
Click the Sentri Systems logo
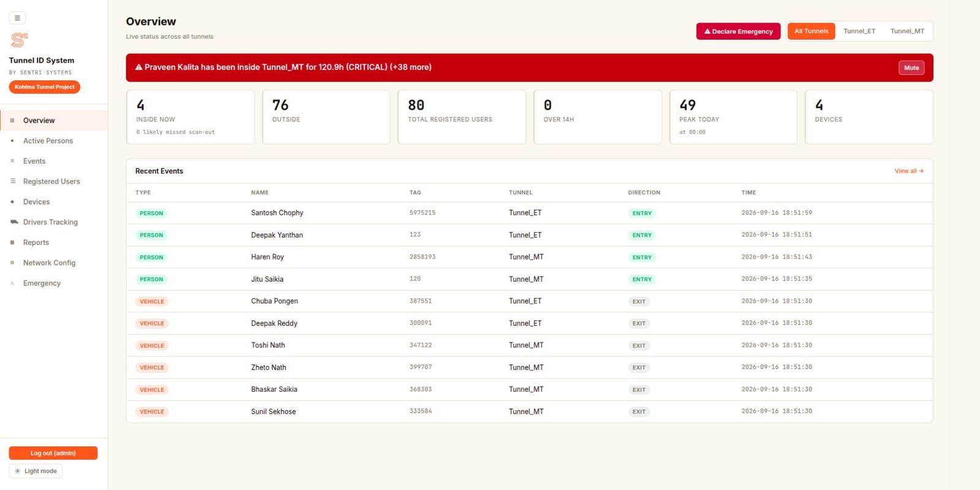tap(19, 40)
